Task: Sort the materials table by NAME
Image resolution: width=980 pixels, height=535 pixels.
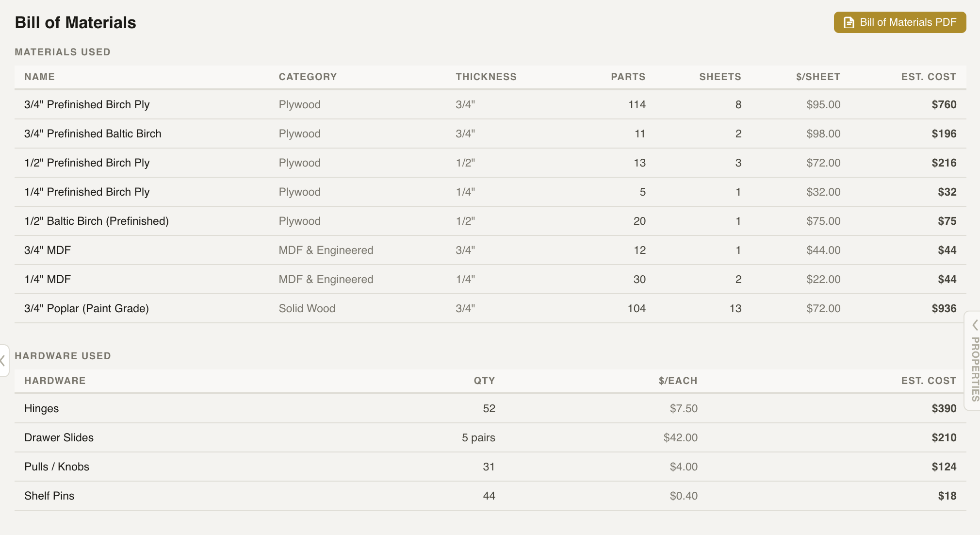Action: [40, 77]
